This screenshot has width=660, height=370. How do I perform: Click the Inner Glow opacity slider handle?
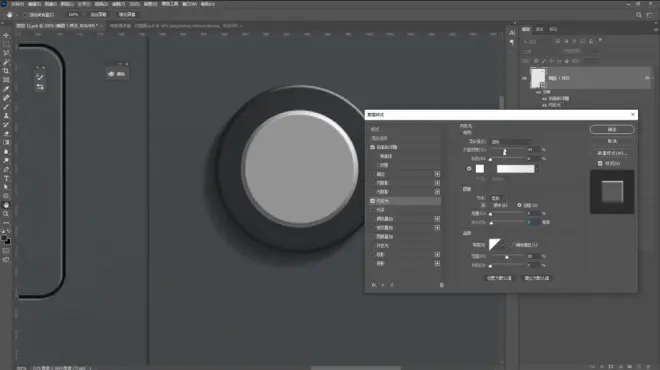pyautogui.click(x=504, y=151)
